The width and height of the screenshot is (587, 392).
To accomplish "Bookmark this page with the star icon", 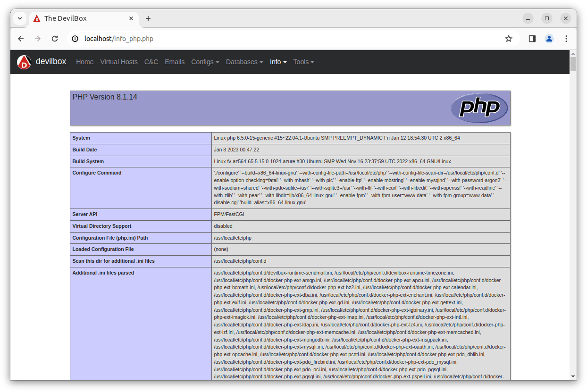I will pos(508,39).
